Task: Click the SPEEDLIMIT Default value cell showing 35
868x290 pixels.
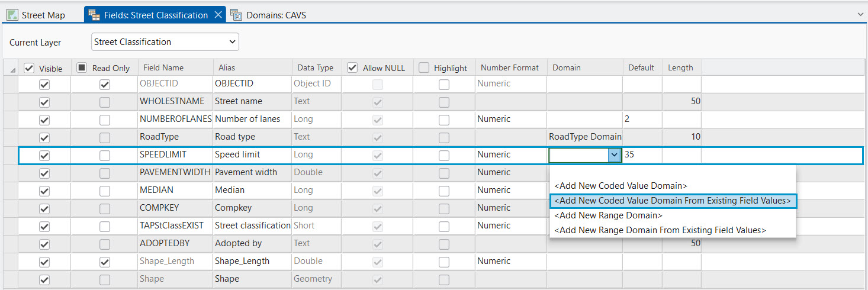Action: tap(642, 155)
